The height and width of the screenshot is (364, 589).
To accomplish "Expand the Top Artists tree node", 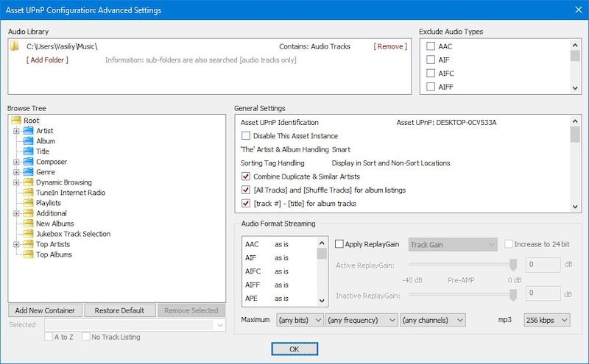I will [x=16, y=245].
